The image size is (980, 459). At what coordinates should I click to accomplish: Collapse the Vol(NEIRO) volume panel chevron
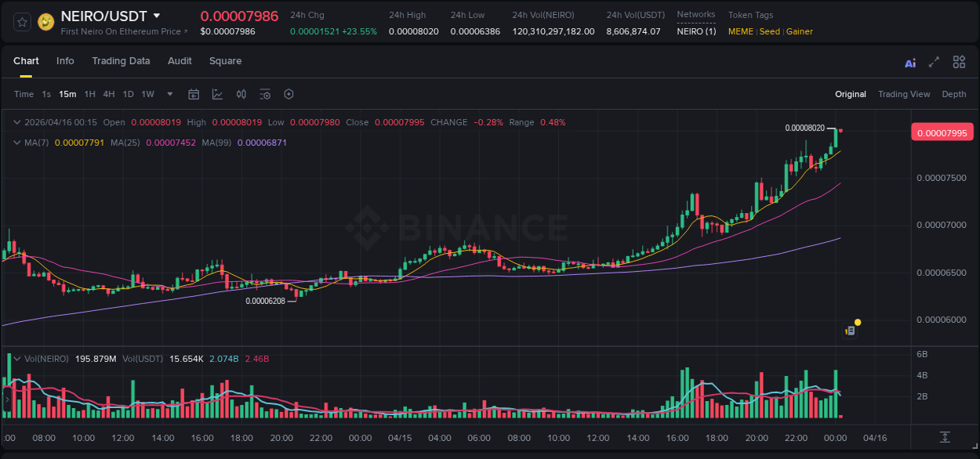point(17,358)
